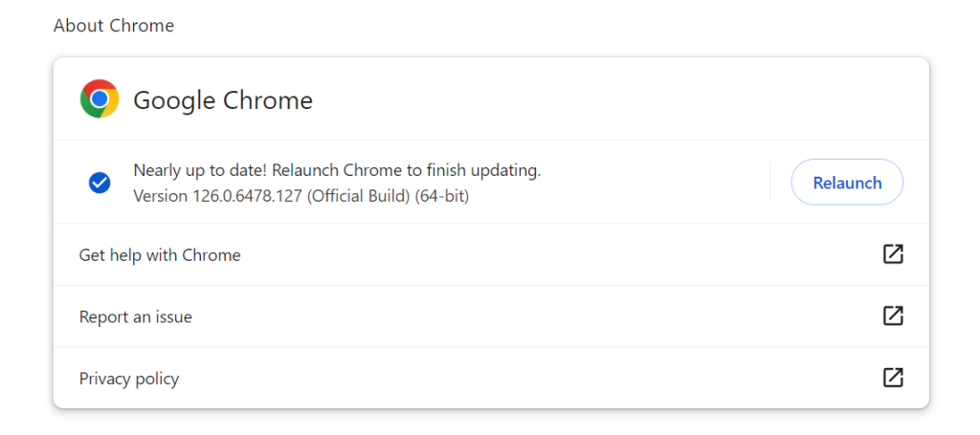Click the Privacy policy external link icon
This screenshot has height=435, width=980.
pyautogui.click(x=892, y=378)
